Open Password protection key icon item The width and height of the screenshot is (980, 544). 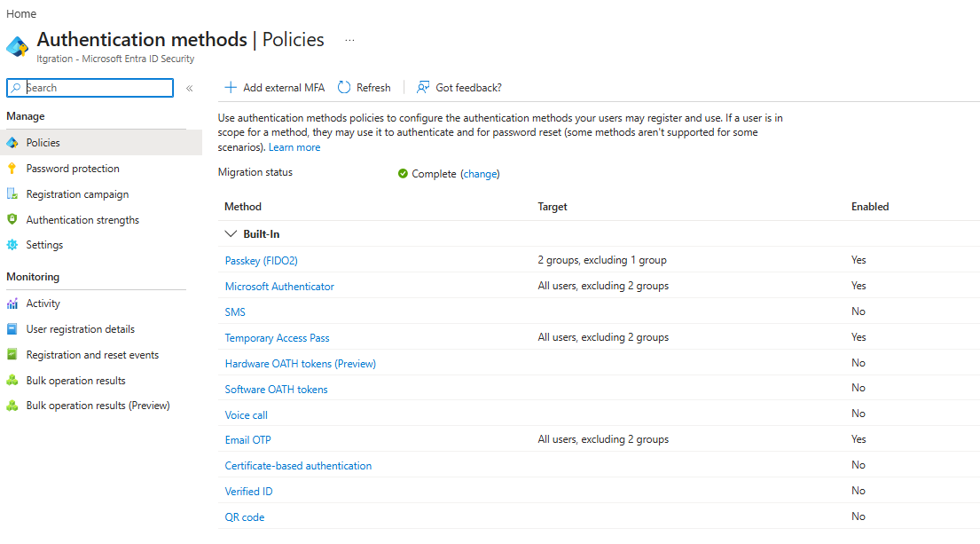(12, 169)
